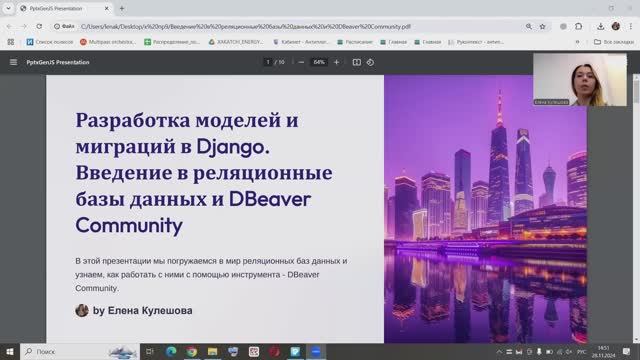Click the 64% zoom level field
The height and width of the screenshot is (360, 640).
click(x=319, y=62)
